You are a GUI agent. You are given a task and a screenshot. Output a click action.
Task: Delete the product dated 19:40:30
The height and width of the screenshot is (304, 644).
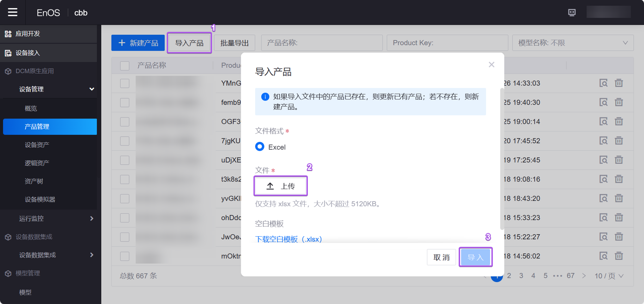[x=619, y=102]
